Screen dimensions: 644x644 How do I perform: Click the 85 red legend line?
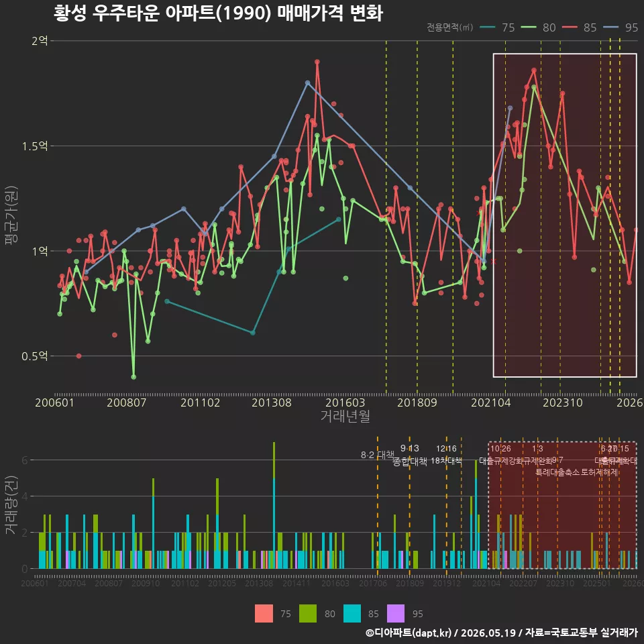coord(570,28)
